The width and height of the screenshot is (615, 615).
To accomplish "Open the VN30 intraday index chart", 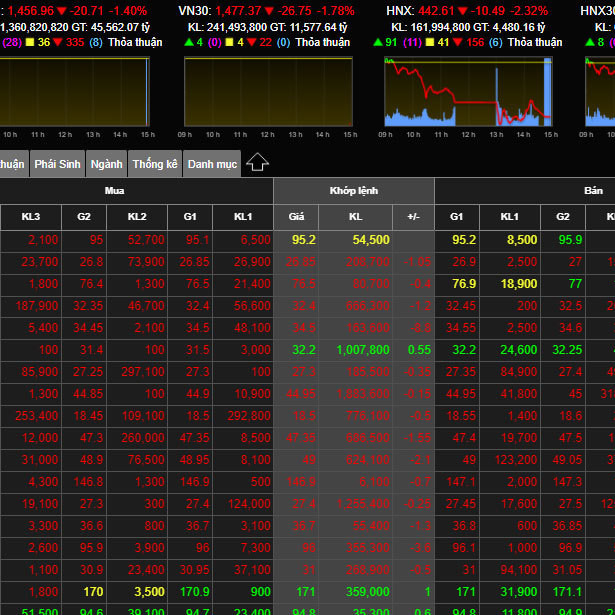I will 268,91.
